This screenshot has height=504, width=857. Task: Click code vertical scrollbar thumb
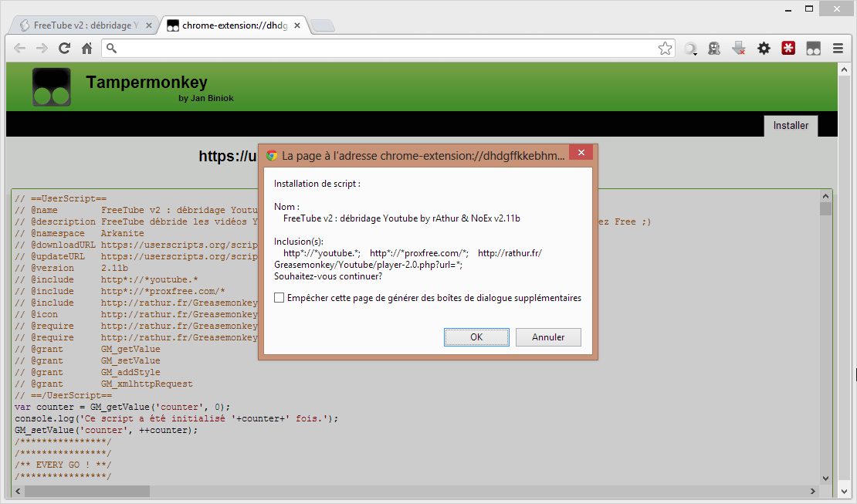point(825,209)
